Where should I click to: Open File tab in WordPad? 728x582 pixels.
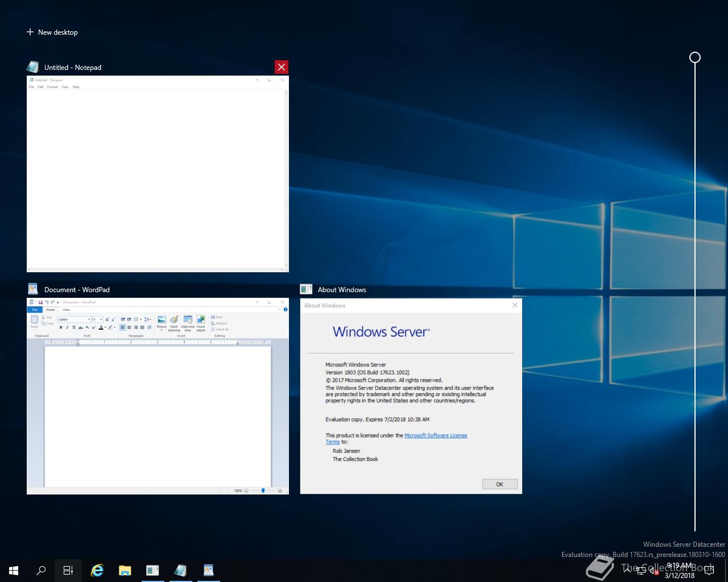tap(35, 310)
